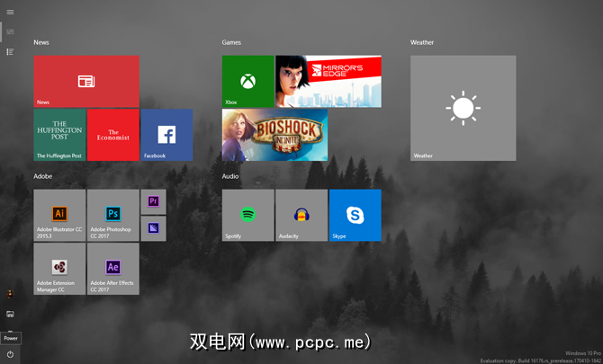
Task: Launch the Audacity tile
Action: click(301, 215)
